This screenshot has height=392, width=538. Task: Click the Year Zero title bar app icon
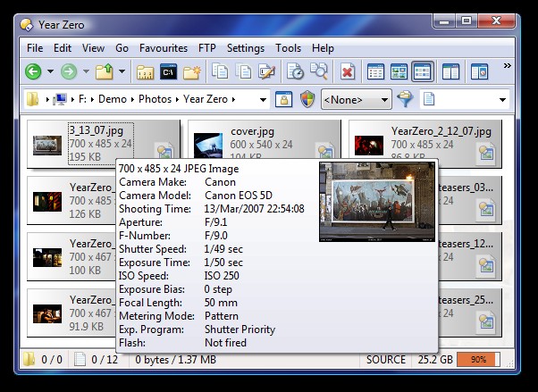[x=27, y=25]
